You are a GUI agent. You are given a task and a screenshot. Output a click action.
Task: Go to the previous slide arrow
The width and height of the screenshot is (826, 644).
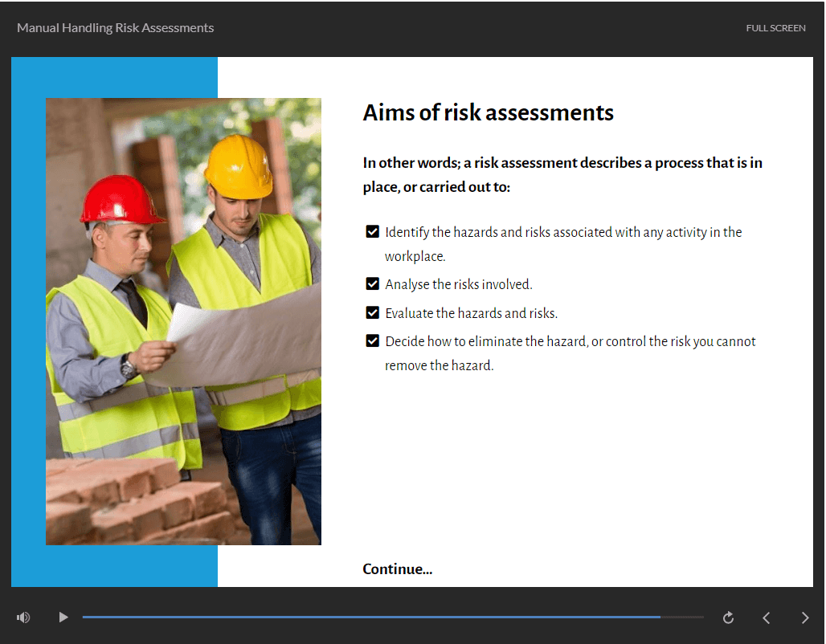tap(767, 618)
